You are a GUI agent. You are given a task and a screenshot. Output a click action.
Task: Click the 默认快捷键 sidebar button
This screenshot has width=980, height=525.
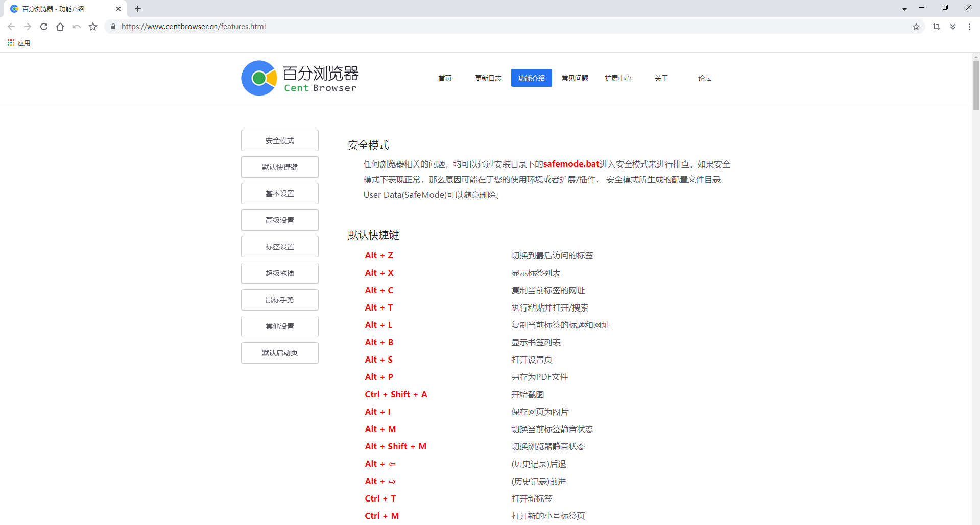pos(280,167)
